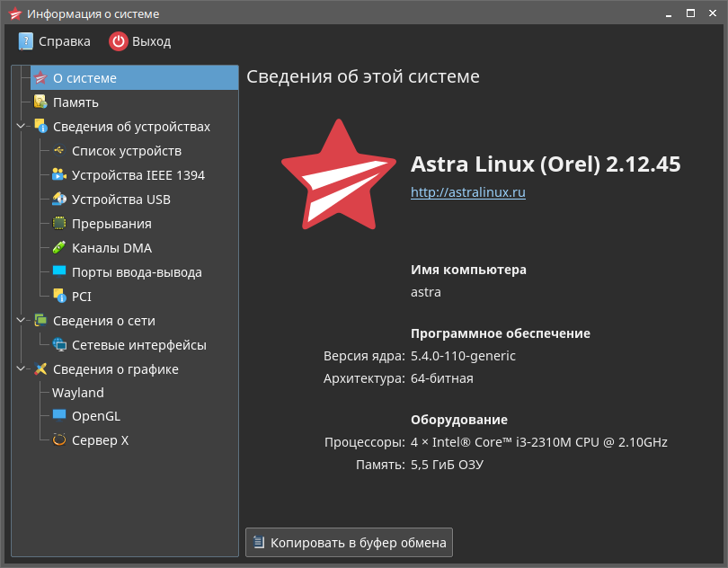This screenshot has height=568, width=728.
Task: Click the red power Выход icon
Action: coord(119,41)
